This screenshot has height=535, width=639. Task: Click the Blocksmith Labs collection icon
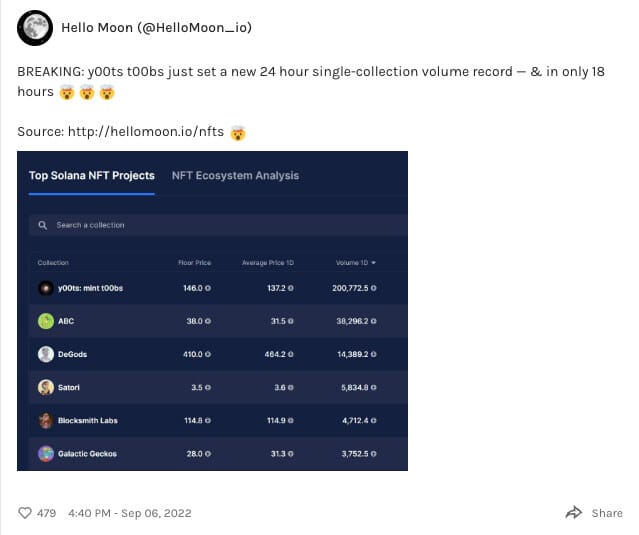[x=45, y=421]
